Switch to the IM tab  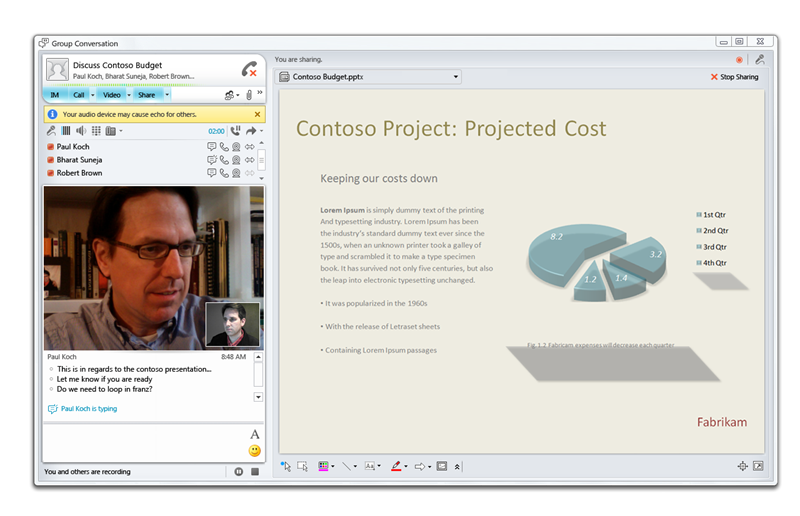click(x=54, y=95)
